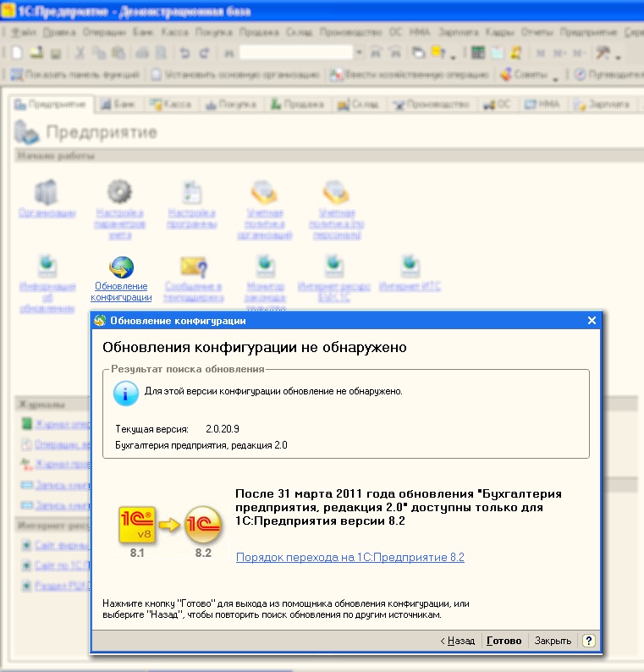Open the Монитор законодательства icon
Screen dimensions: 644x672
pyautogui.click(x=265, y=267)
